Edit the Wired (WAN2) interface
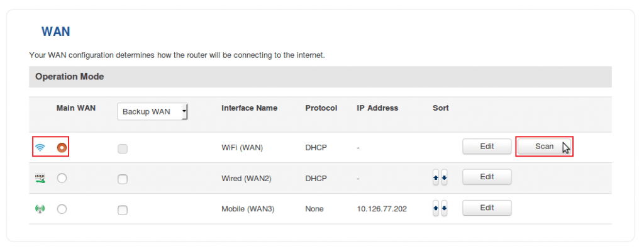The width and height of the screenshot is (644, 251). point(487,177)
